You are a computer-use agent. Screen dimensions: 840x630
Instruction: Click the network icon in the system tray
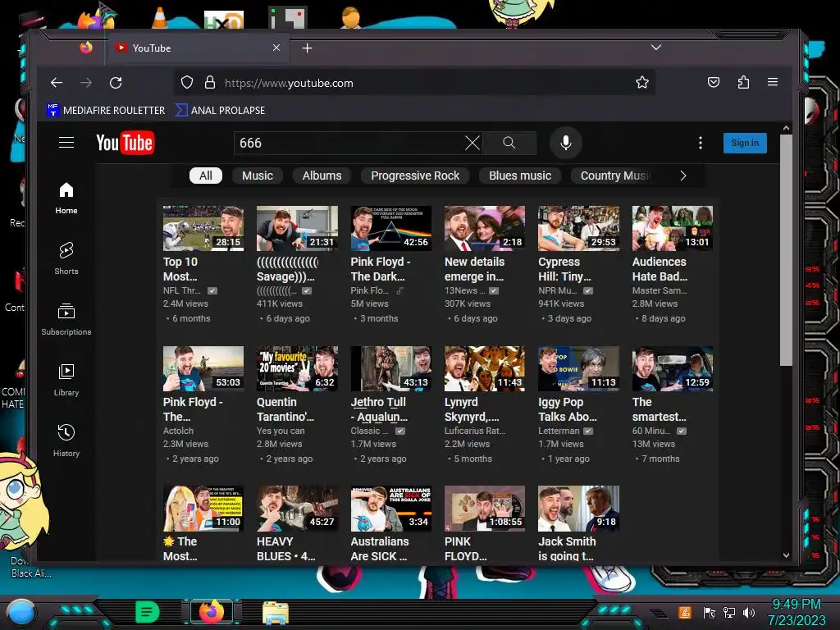point(729,612)
